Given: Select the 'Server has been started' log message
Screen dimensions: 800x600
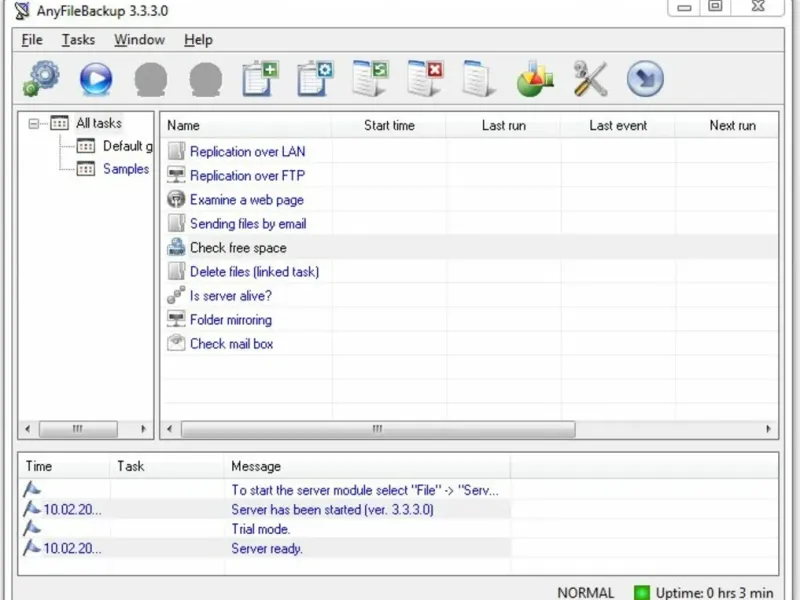Looking at the screenshot, I should point(332,510).
